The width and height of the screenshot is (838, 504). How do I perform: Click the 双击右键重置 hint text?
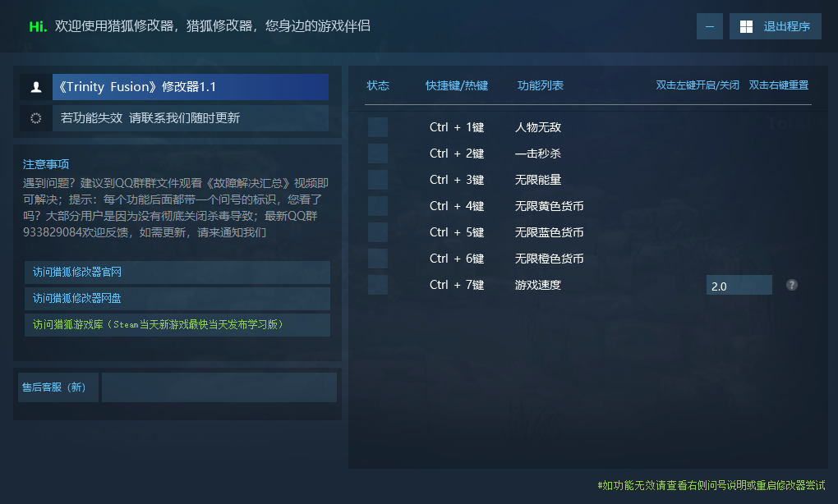click(x=779, y=85)
